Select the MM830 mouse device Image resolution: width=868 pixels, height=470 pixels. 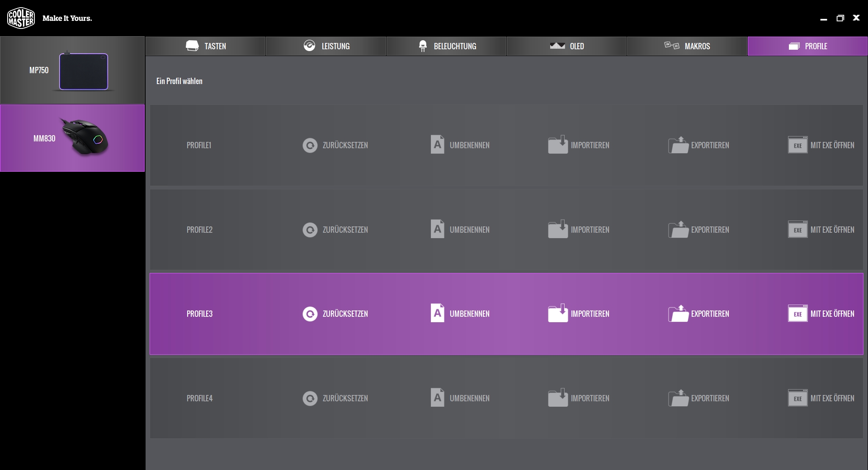coord(72,138)
